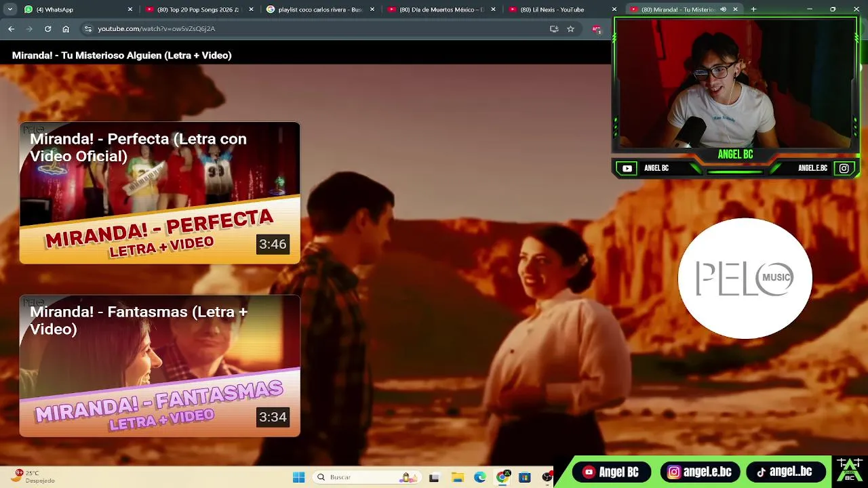Screen dimensions: 868x488
Task: Close the WhatsApp tab
Action: pyautogui.click(x=130, y=9)
